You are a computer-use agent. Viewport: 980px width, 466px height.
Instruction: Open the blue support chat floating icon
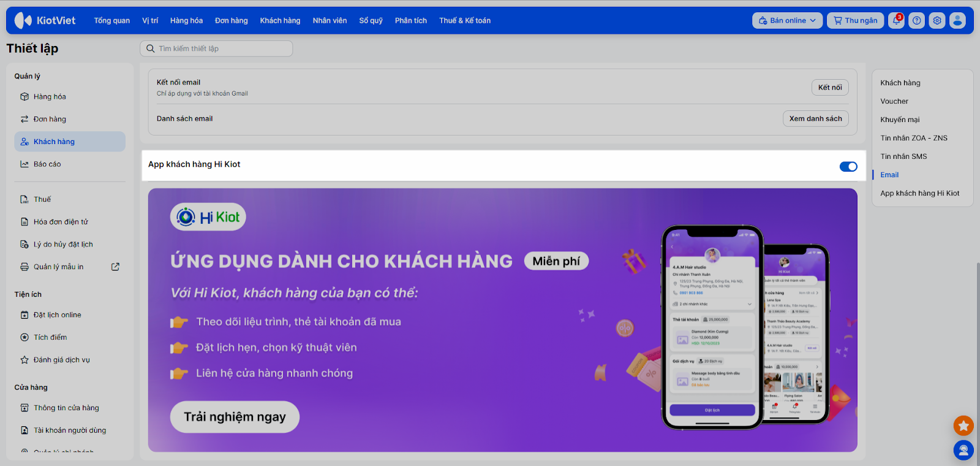(963, 451)
